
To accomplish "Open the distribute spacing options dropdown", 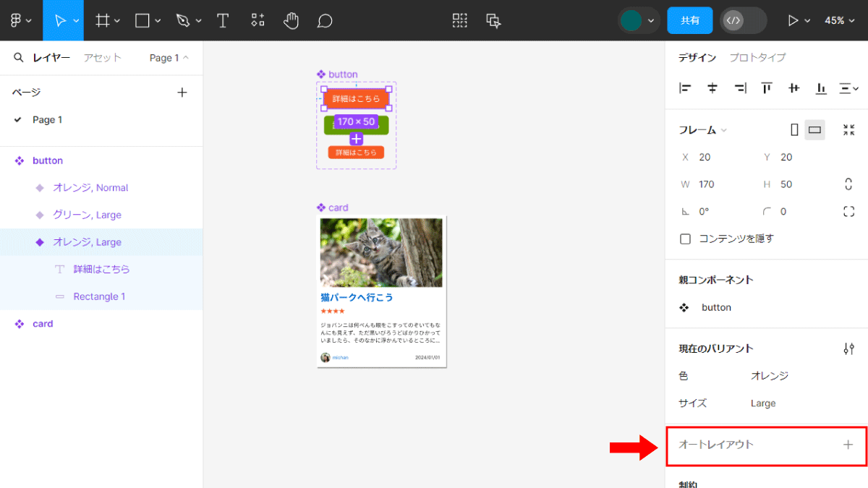I will [x=848, y=88].
